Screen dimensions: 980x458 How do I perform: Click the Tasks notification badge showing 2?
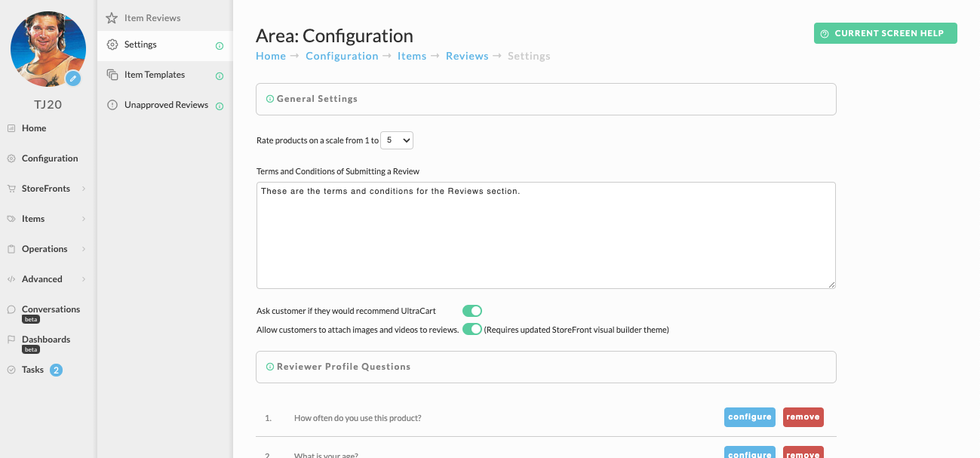(56, 370)
